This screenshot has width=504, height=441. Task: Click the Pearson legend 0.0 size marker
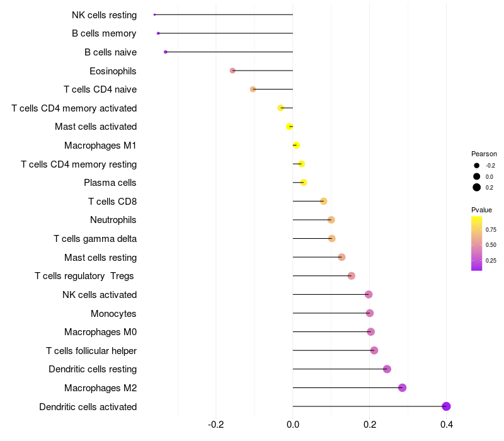pyautogui.click(x=477, y=176)
